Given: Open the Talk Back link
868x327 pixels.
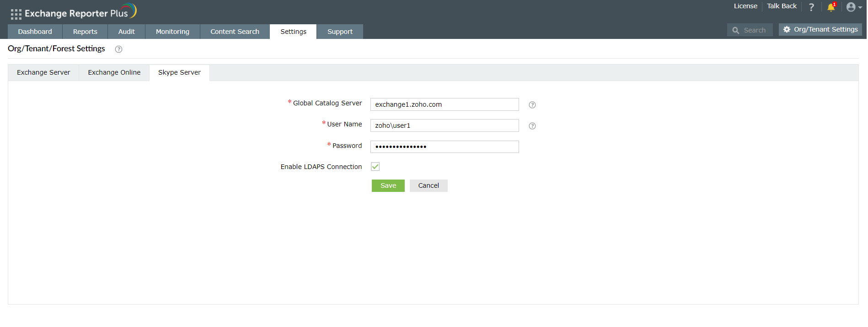Looking at the screenshot, I should pyautogui.click(x=782, y=6).
